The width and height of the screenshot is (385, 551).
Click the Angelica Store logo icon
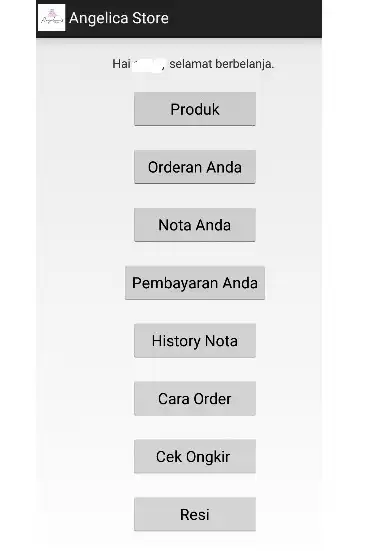pyautogui.click(x=51, y=18)
